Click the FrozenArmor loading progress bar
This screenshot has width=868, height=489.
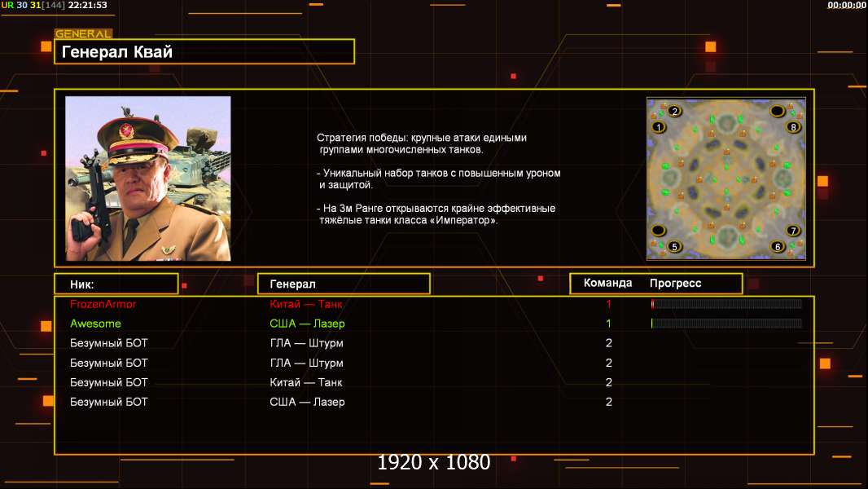click(x=726, y=303)
